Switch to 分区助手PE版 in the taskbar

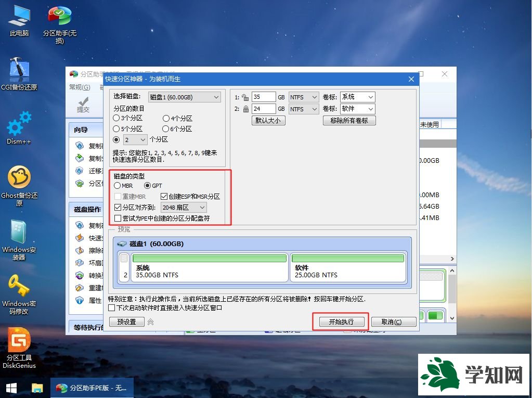pos(93,388)
